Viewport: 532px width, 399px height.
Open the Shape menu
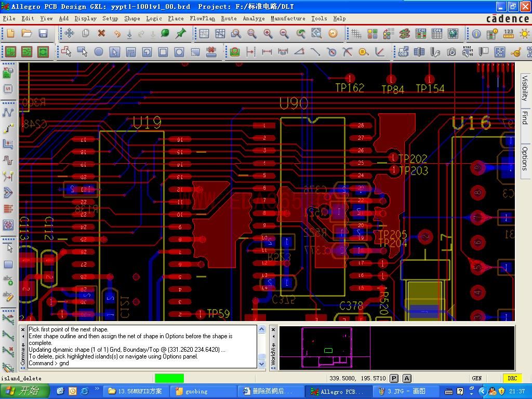[131, 18]
